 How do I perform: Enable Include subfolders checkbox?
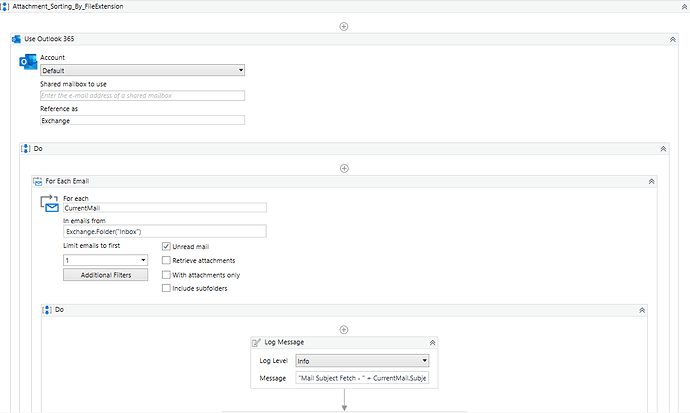(166, 288)
